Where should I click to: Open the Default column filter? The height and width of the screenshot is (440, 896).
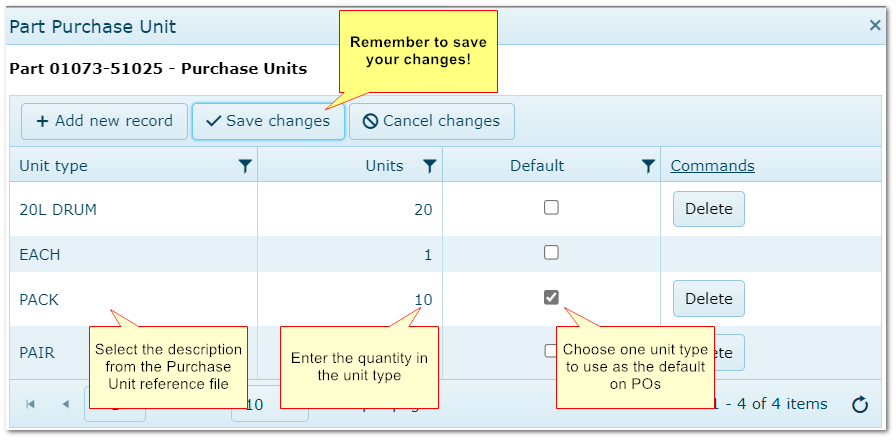648,166
